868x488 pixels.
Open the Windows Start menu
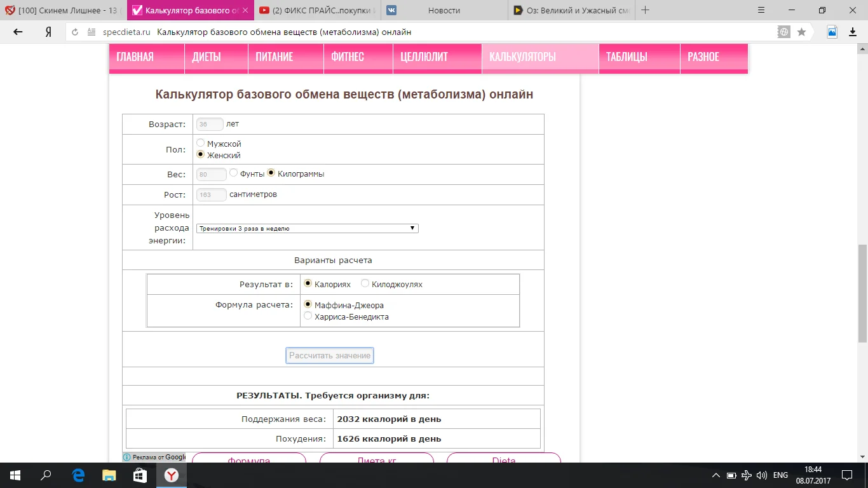(15, 475)
